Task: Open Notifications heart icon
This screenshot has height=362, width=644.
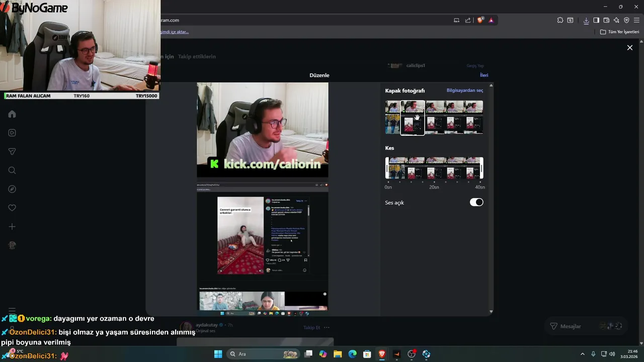Action: 12,208
